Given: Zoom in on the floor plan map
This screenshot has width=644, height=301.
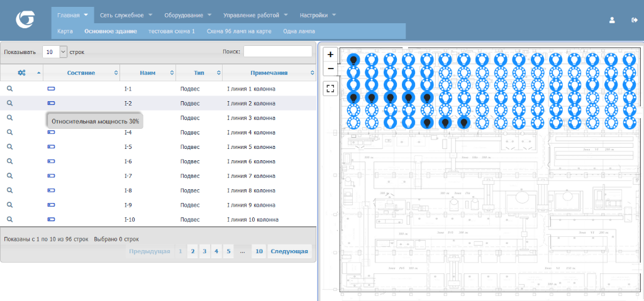Looking at the screenshot, I should [331, 55].
